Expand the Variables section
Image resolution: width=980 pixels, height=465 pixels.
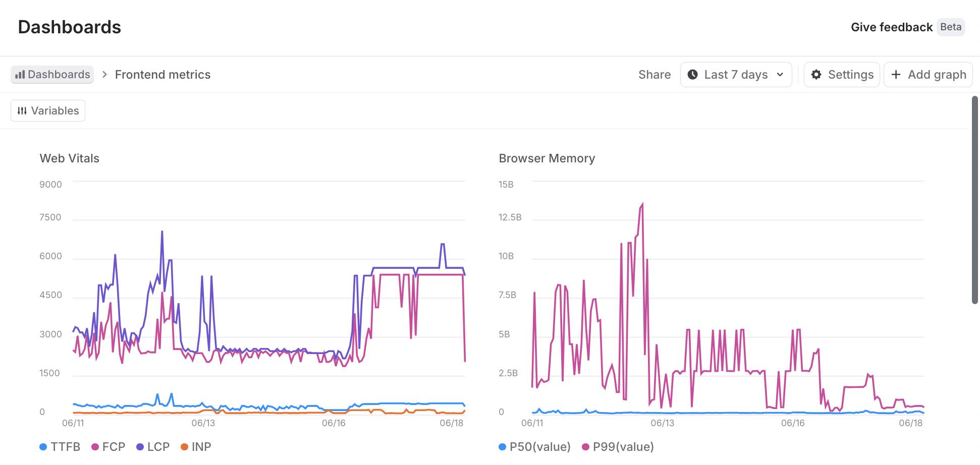tap(47, 110)
